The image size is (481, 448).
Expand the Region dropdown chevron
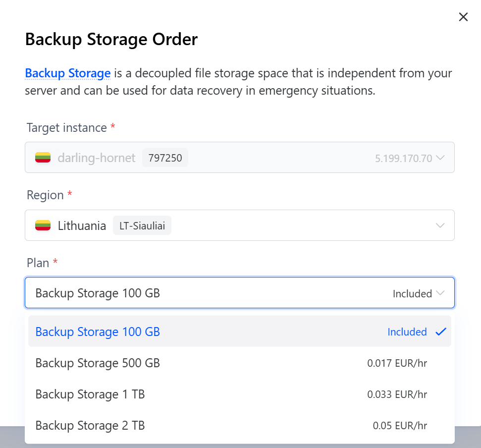point(440,226)
